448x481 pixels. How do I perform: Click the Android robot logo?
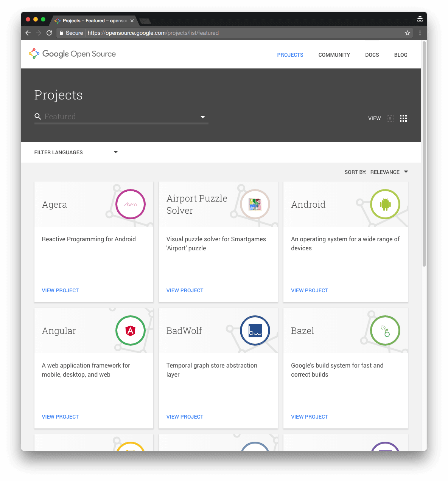tap(385, 204)
